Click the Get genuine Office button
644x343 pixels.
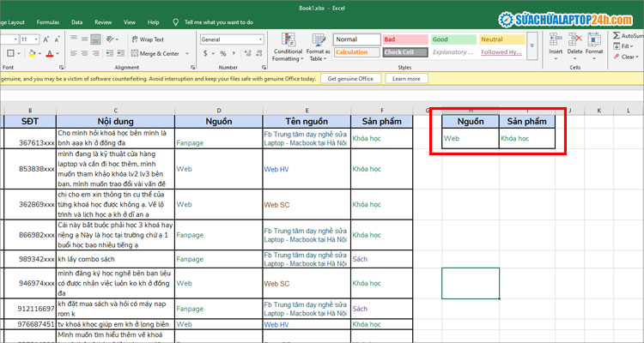352,79
